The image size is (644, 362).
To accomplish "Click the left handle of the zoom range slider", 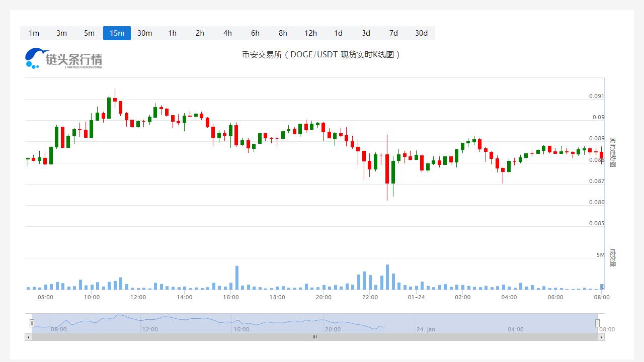I will (32, 323).
